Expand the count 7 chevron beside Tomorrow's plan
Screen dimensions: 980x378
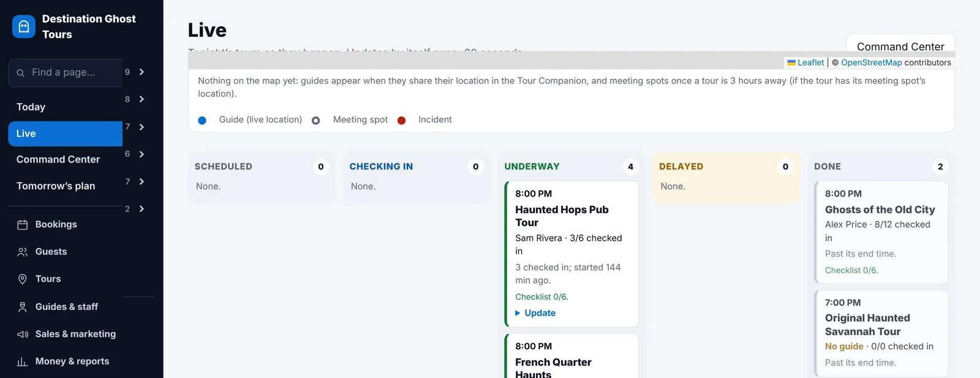tap(141, 181)
